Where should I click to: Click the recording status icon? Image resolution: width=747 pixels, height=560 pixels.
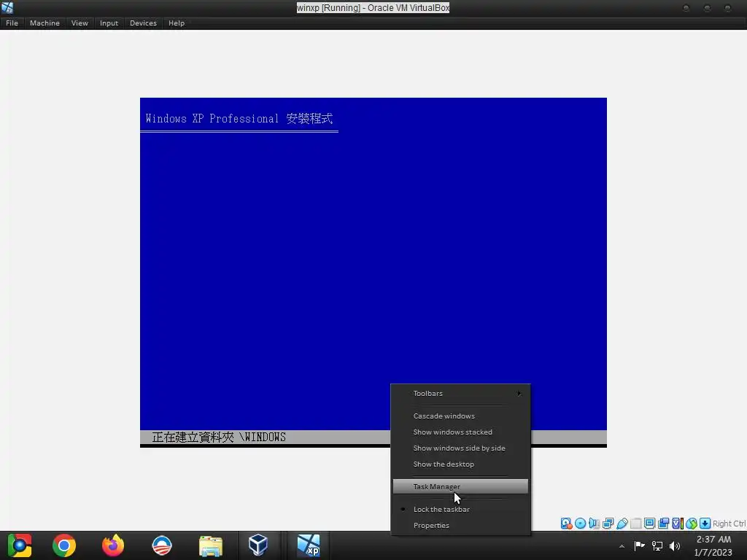pyautogui.click(x=663, y=524)
